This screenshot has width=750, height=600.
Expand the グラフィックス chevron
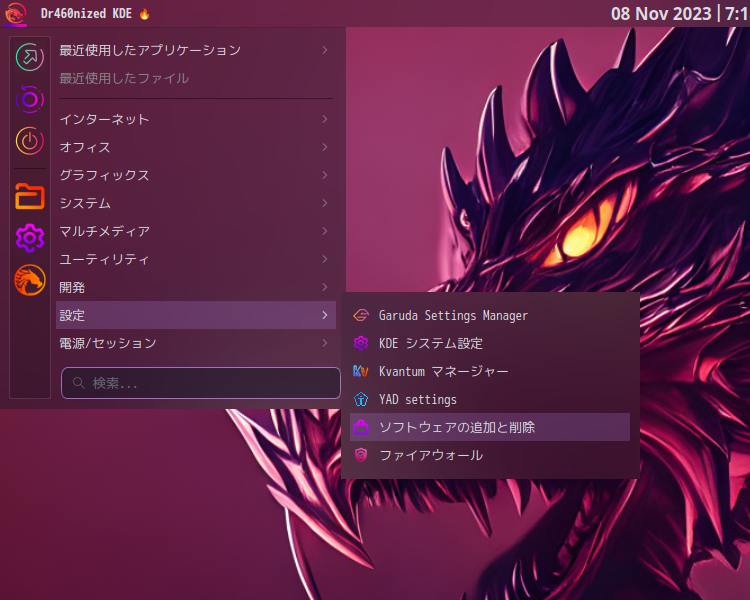tap(325, 175)
